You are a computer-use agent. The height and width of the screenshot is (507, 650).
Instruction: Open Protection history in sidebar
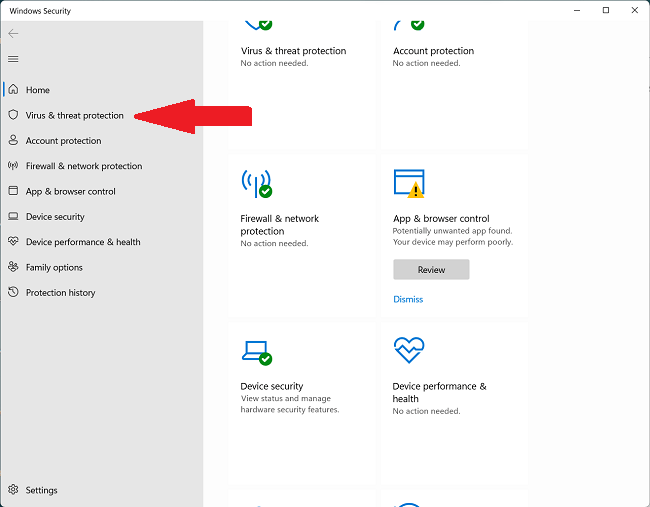click(x=60, y=293)
